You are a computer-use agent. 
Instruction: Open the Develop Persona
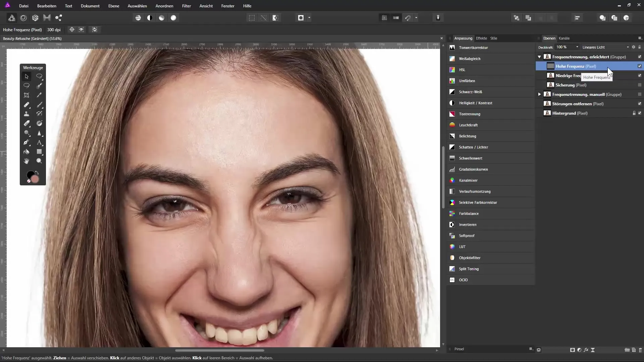point(35,18)
